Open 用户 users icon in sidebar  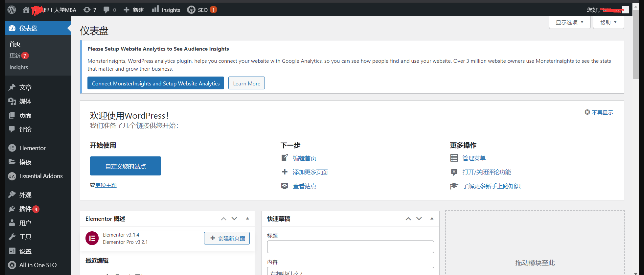point(12,223)
